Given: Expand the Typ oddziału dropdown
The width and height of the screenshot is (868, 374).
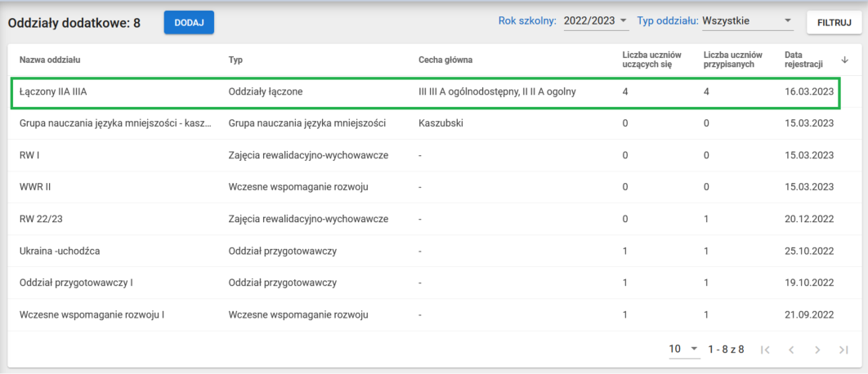Looking at the screenshot, I should (x=747, y=20).
